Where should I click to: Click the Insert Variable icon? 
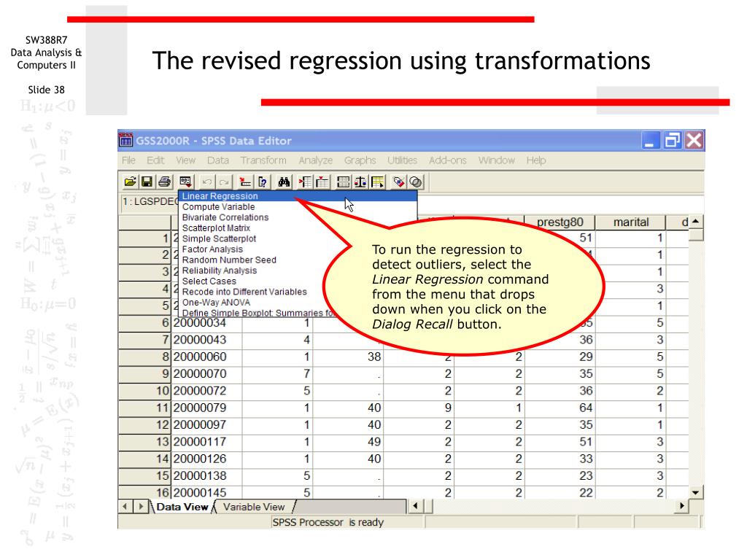coord(322,182)
